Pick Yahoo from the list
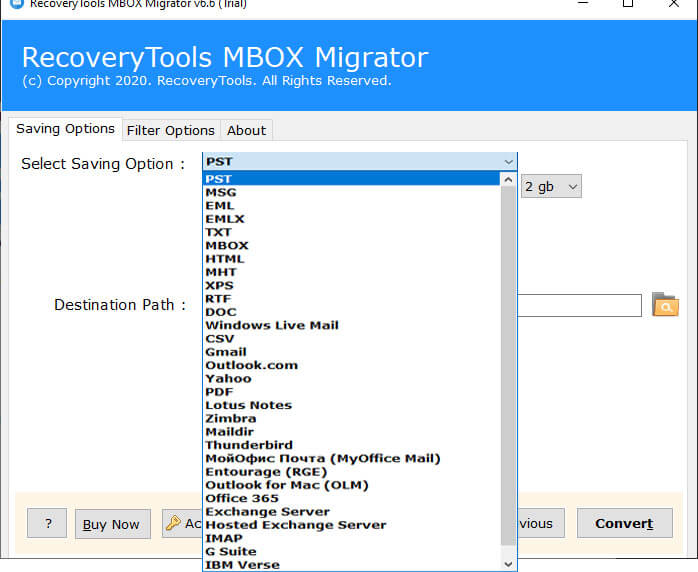 point(352,379)
